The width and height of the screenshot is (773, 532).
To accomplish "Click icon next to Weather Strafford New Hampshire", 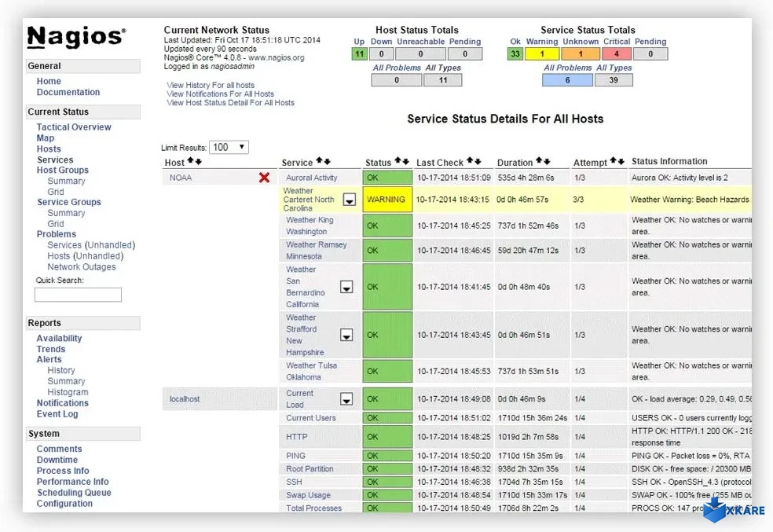I will (x=346, y=336).
